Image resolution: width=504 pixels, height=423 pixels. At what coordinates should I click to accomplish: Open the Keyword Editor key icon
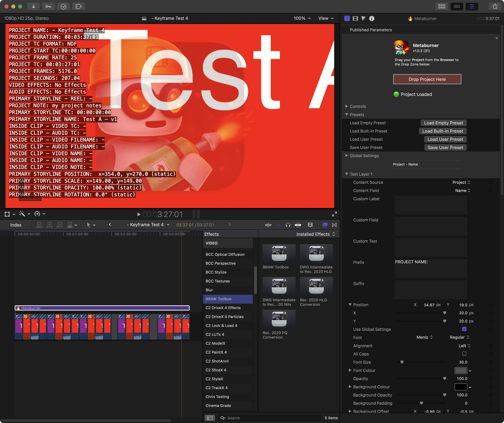click(x=48, y=6)
